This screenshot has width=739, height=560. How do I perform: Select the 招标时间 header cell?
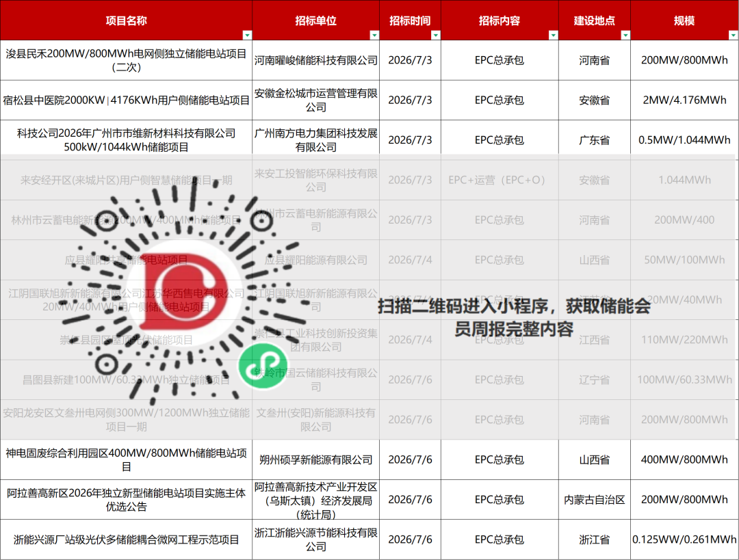(410, 21)
